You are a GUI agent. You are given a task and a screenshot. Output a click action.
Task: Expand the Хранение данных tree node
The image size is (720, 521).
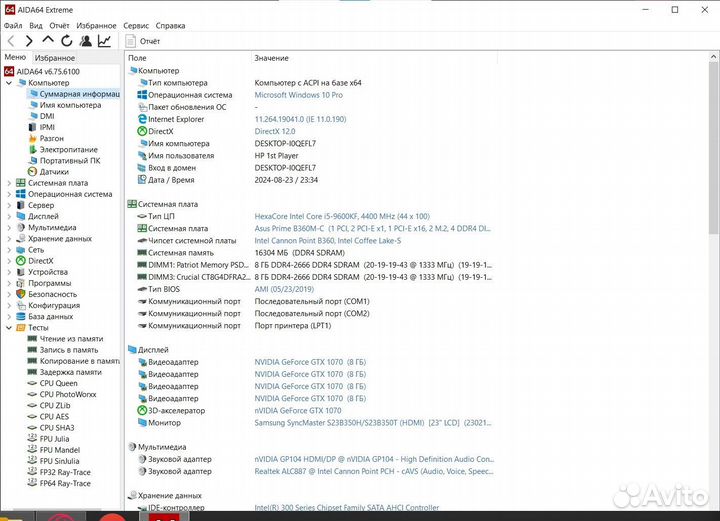click(x=9, y=239)
